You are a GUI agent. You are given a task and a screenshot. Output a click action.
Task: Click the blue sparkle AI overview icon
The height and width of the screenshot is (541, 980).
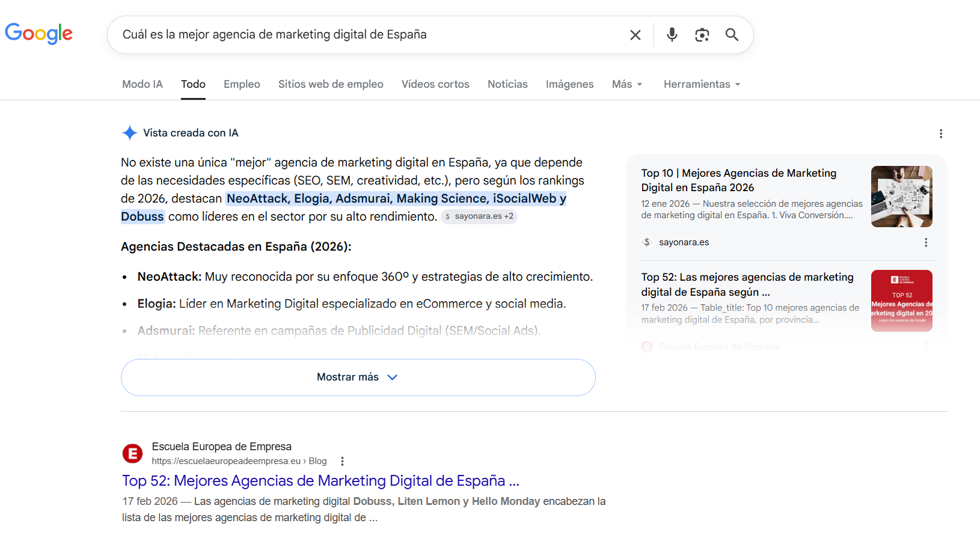point(130,133)
